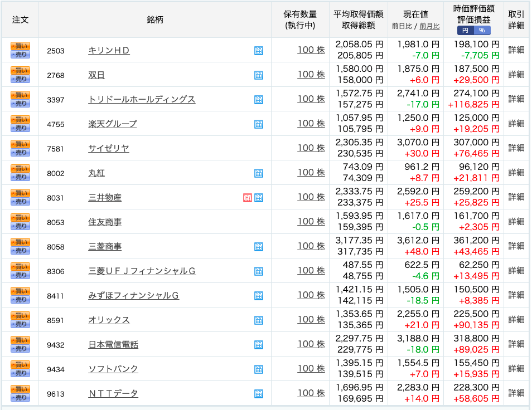The width and height of the screenshot is (532, 410).
Task: Open the calendar icon for オリックス
Action: click(259, 320)
